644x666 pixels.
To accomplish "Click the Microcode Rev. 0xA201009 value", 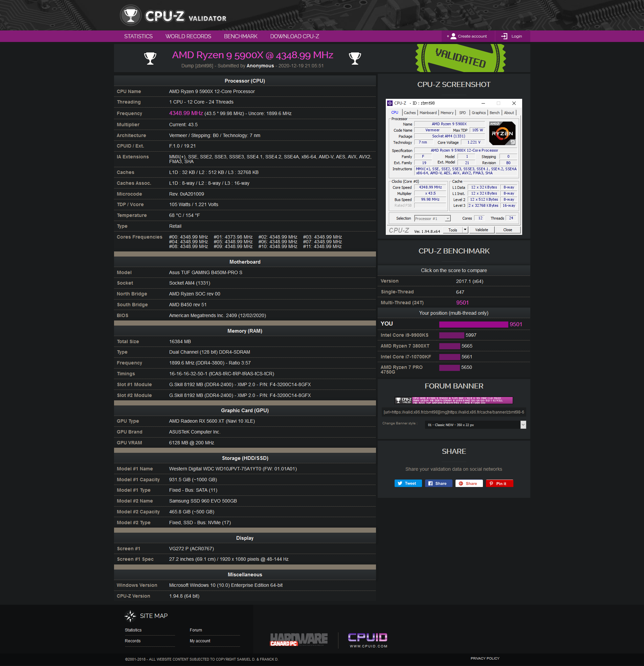I will [x=186, y=194].
